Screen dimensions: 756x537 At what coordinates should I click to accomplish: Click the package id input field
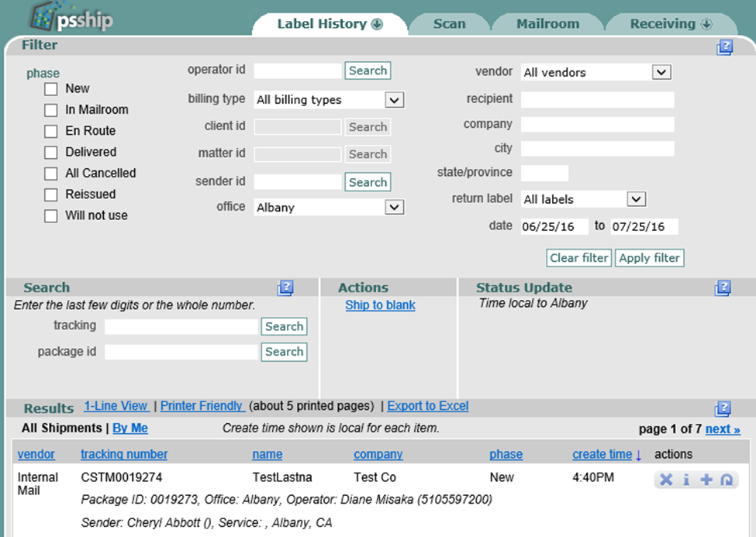click(x=181, y=352)
